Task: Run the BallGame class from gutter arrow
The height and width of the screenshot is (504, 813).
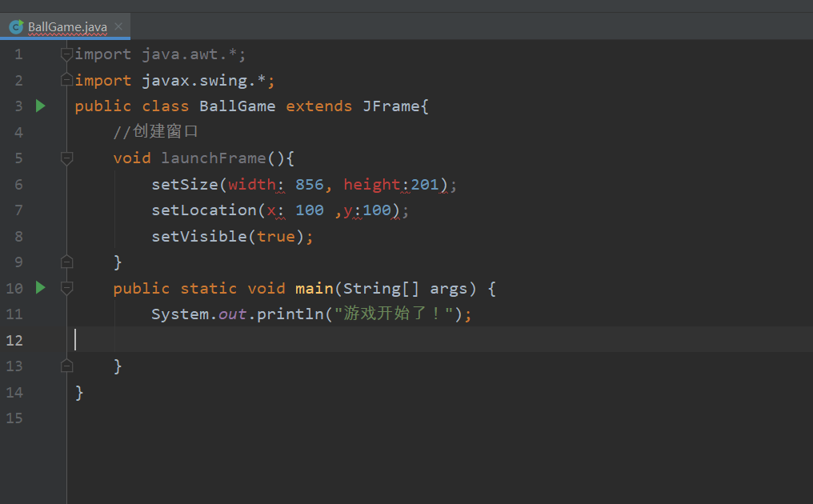Action: pos(41,106)
